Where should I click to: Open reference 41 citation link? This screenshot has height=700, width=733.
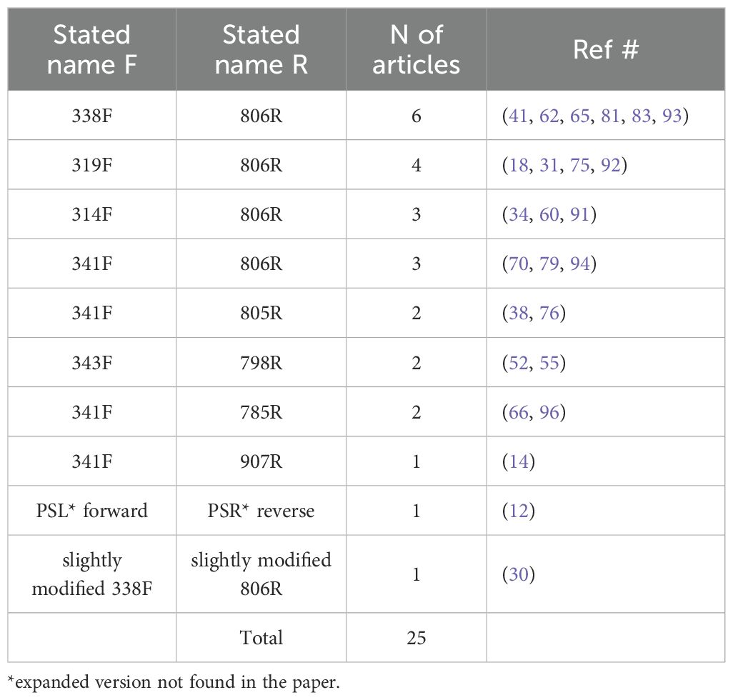519,116
